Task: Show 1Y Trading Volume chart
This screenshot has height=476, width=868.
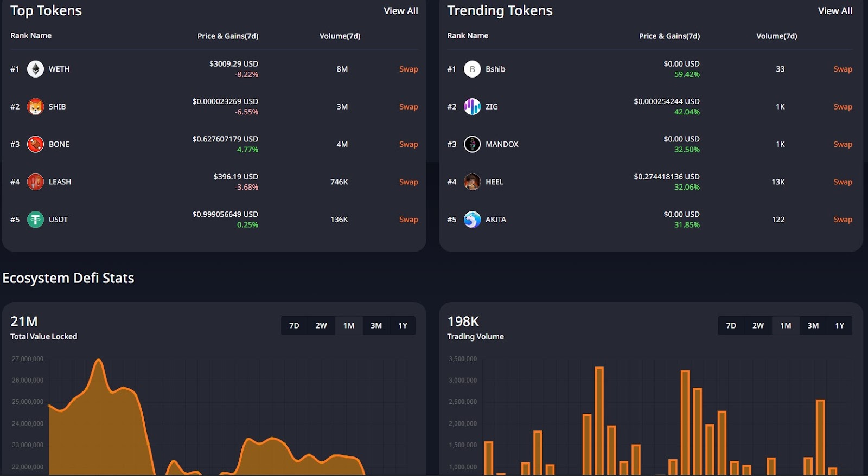Action: coord(839,325)
